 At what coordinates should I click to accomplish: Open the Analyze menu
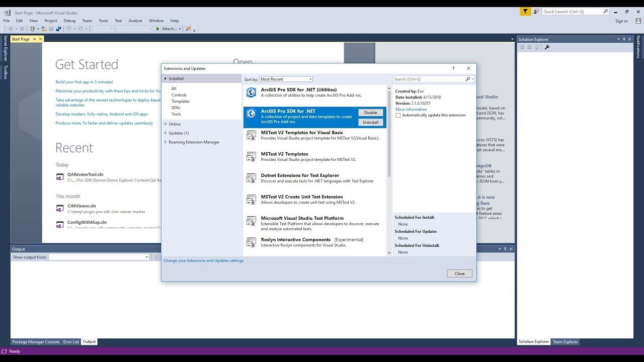(x=135, y=21)
